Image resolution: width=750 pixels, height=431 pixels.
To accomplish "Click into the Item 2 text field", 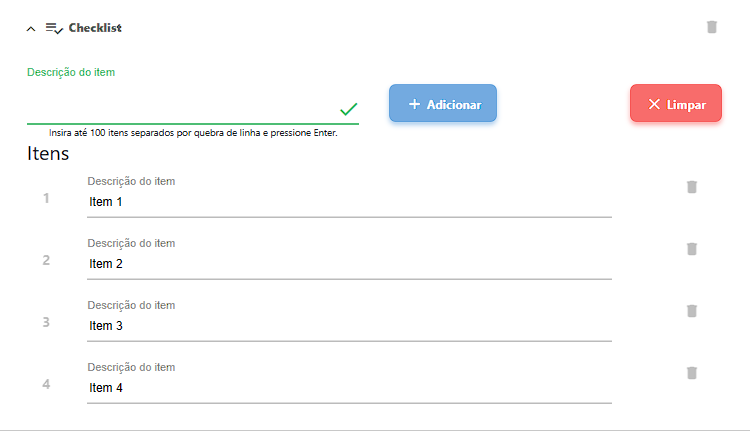I will point(349,265).
